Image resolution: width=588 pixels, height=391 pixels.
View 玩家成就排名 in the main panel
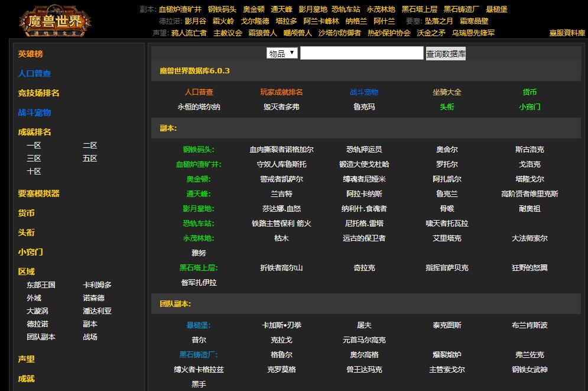281,92
